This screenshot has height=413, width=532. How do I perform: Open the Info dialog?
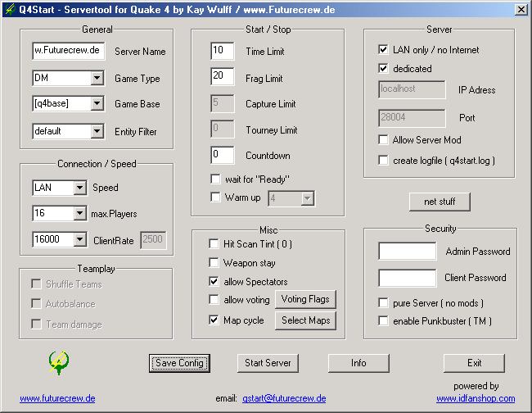pyautogui.click(x=358, y=363)
